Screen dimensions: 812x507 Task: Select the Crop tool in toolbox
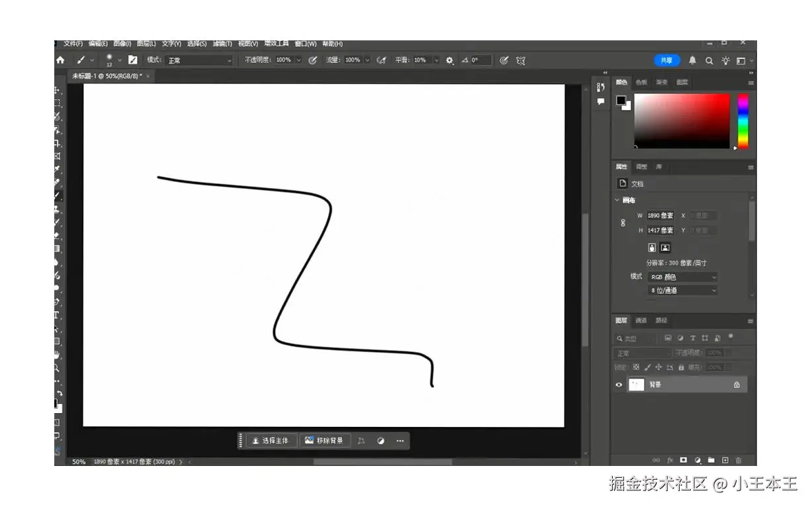pos(58,143)
